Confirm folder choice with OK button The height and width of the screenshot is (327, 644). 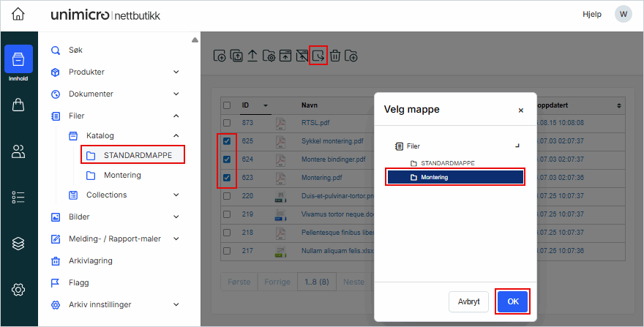pos(512,301)
